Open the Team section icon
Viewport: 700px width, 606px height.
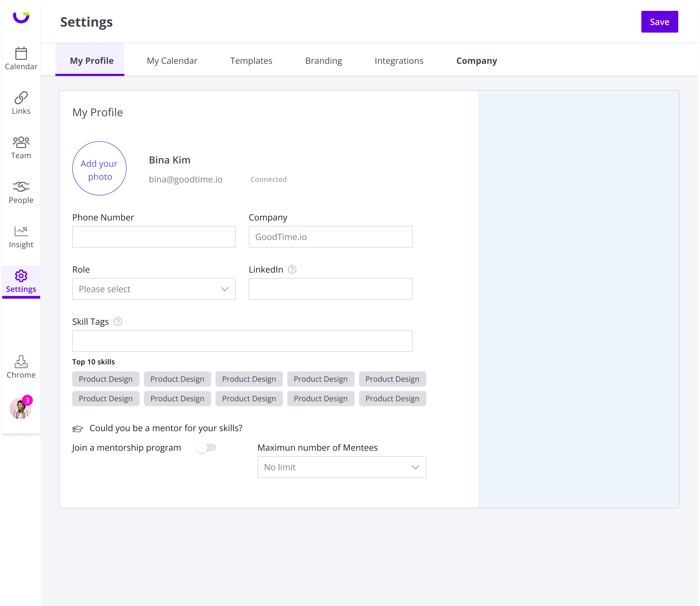tap(21, 142)
